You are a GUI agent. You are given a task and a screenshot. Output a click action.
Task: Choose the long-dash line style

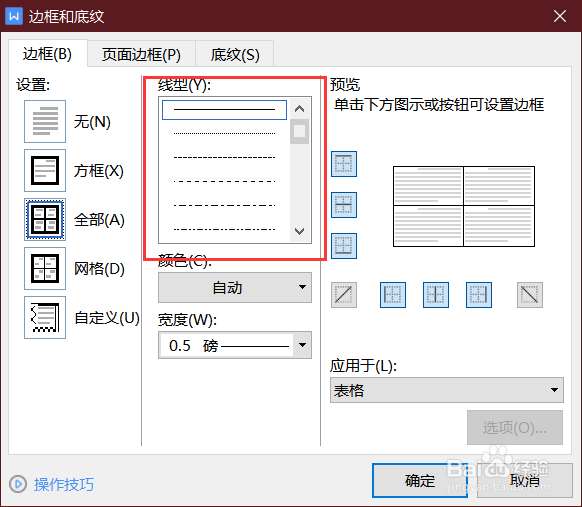[x=224, y=181]
